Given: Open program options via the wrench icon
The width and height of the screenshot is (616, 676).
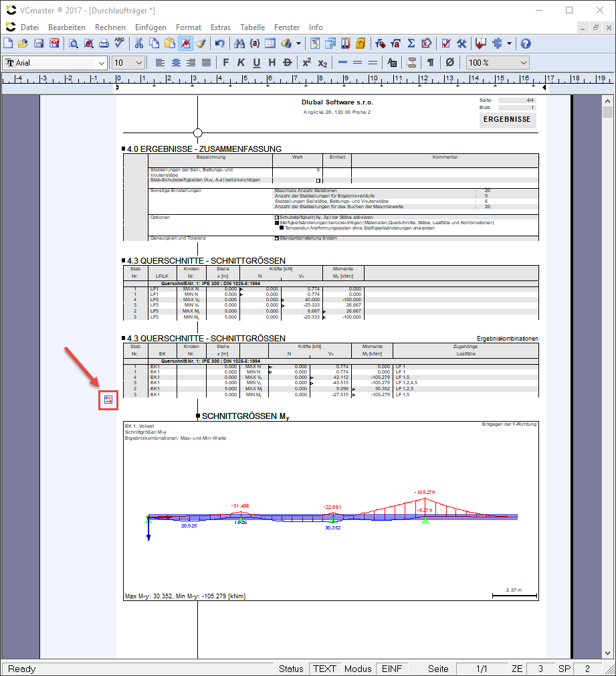Looking at the screenshot, I should click(x=461, y=42).
